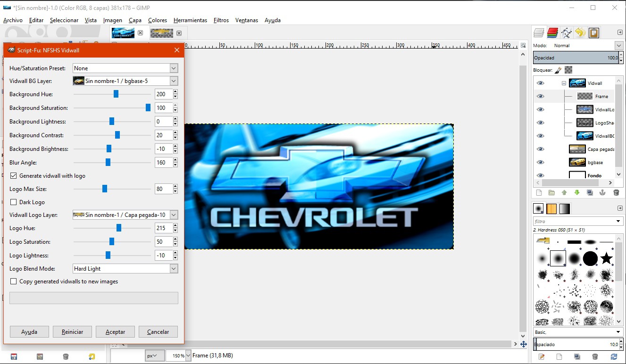Image resolution: width=626 pixels, height=364 pixels.
Task: Edit the selected brush
Action: tap(542, 357)
